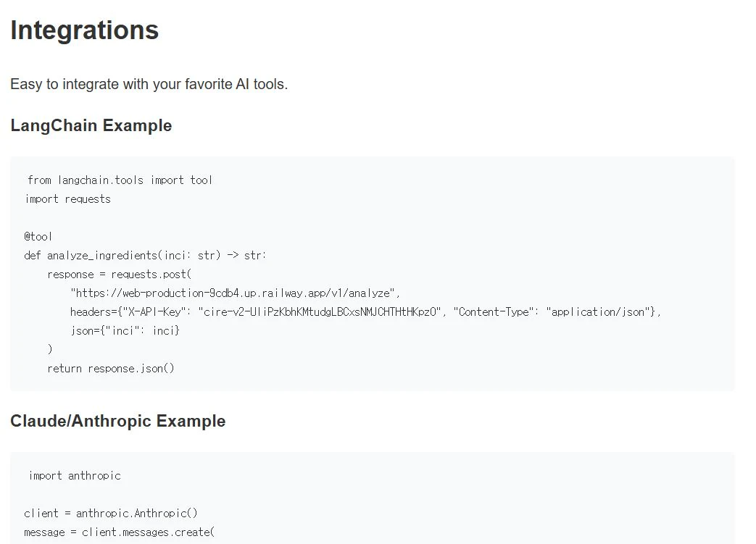Image resolution: width=756 pixels, height=544 pixels.
Task: Click the 'return response.json()' line
Action: coord(111,368)
